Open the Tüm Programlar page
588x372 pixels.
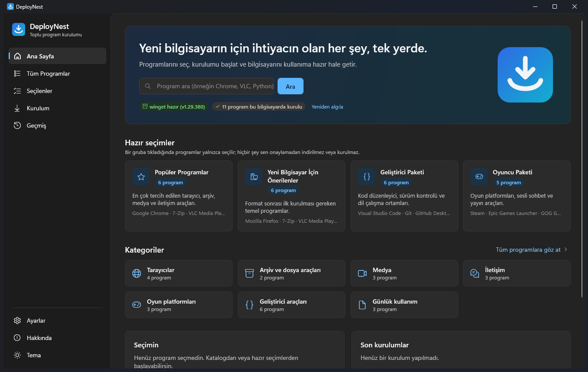pyautogui.click(x=58, y=74)
